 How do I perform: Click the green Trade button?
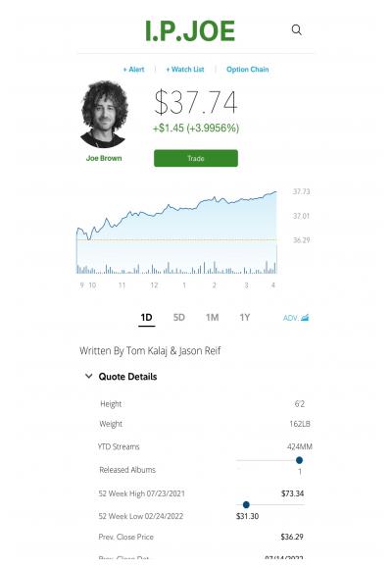[196, 158]
